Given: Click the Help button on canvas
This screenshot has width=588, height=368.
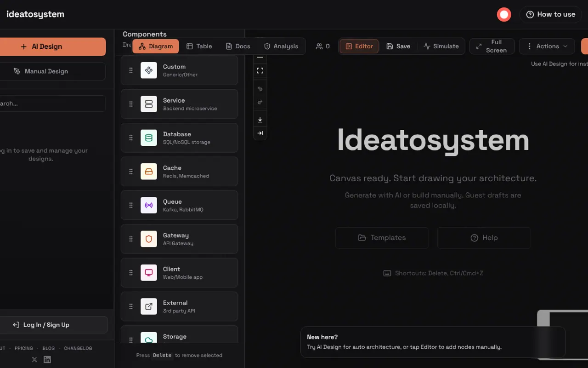Looking at the screenshot, I should point(484,238).
